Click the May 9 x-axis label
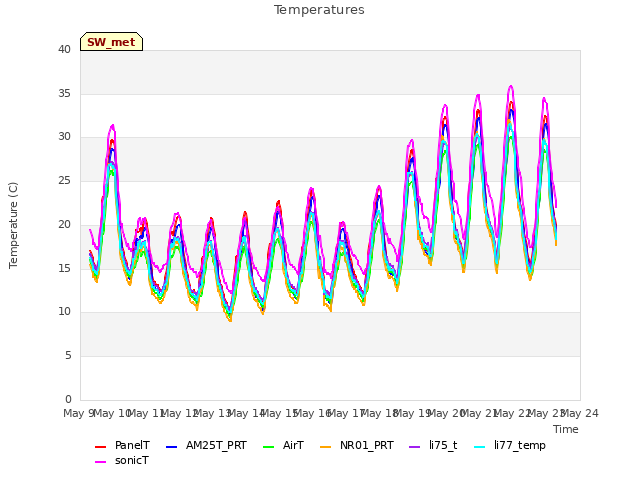 pyautogui.click(x=78, y=413)
